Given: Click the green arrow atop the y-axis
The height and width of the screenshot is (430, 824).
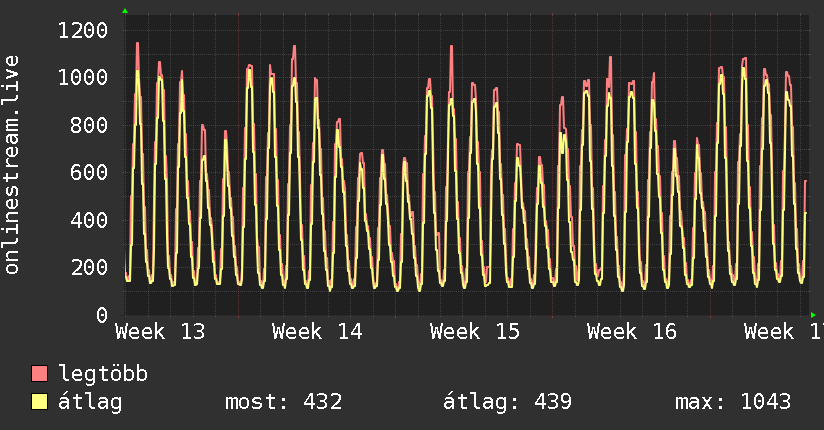Looking at the screenshot, I should (x=125, y=11).
